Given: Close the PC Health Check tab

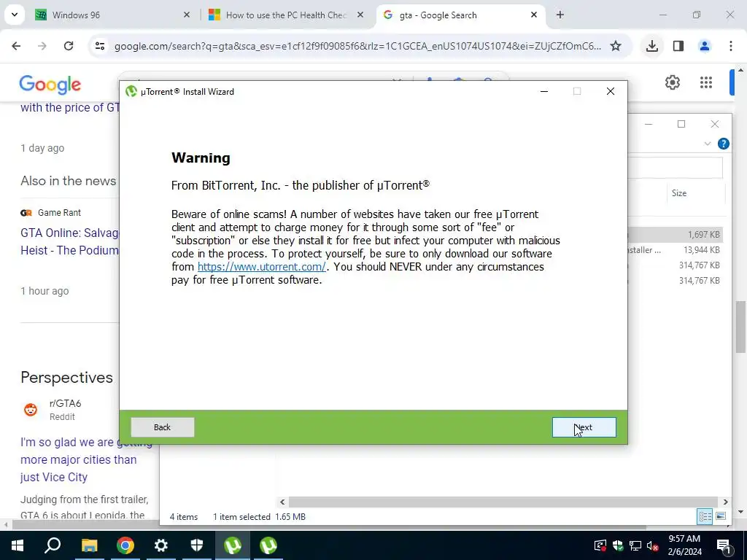Looking at the screenshot, I should tap(360, 15).
